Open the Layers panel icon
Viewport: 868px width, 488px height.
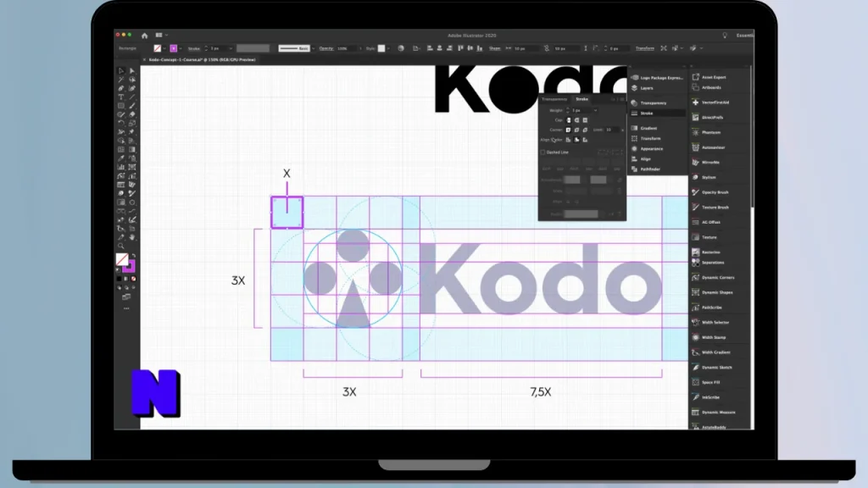click(634, 88)
